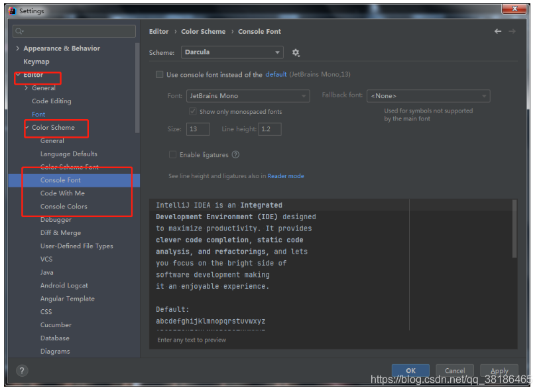Select Cucumber color settings
Viewport: 539px width, 392px height.
(56, 324)
